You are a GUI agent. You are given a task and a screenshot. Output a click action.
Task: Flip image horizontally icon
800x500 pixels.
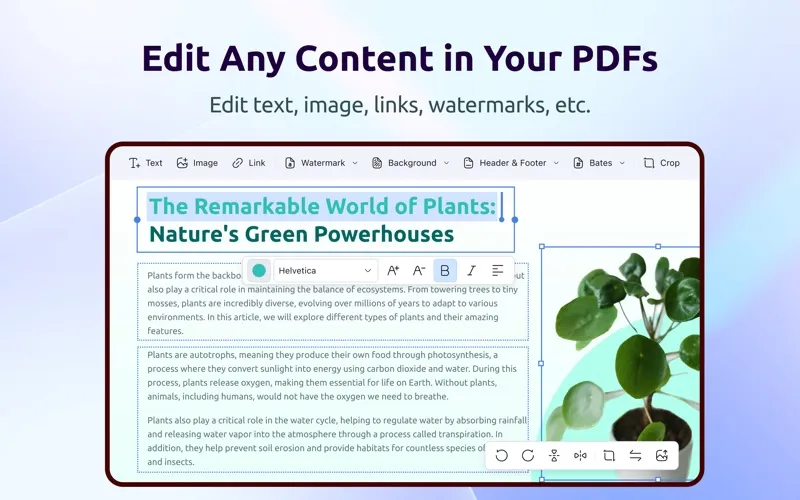(x=581, y=456)
